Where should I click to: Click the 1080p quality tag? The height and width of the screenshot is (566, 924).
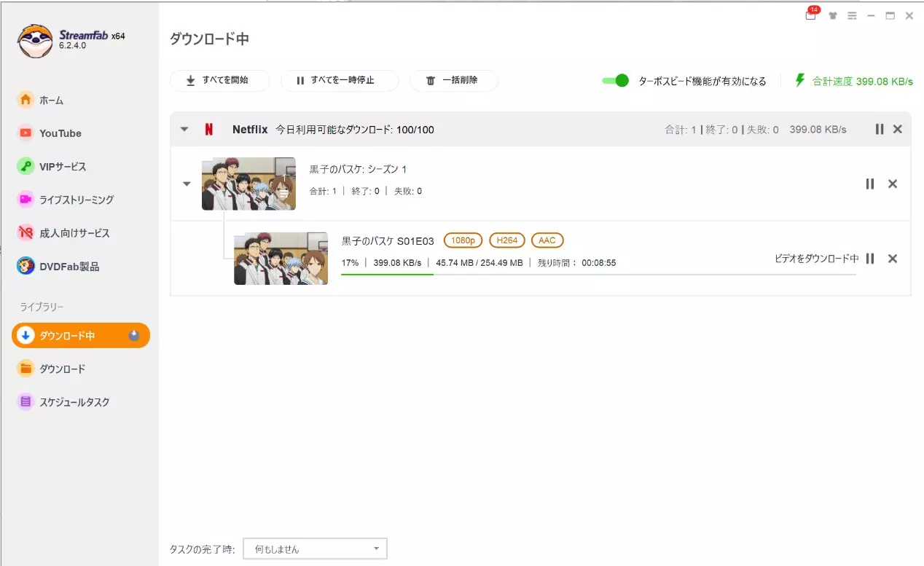(x=463, y=240)
